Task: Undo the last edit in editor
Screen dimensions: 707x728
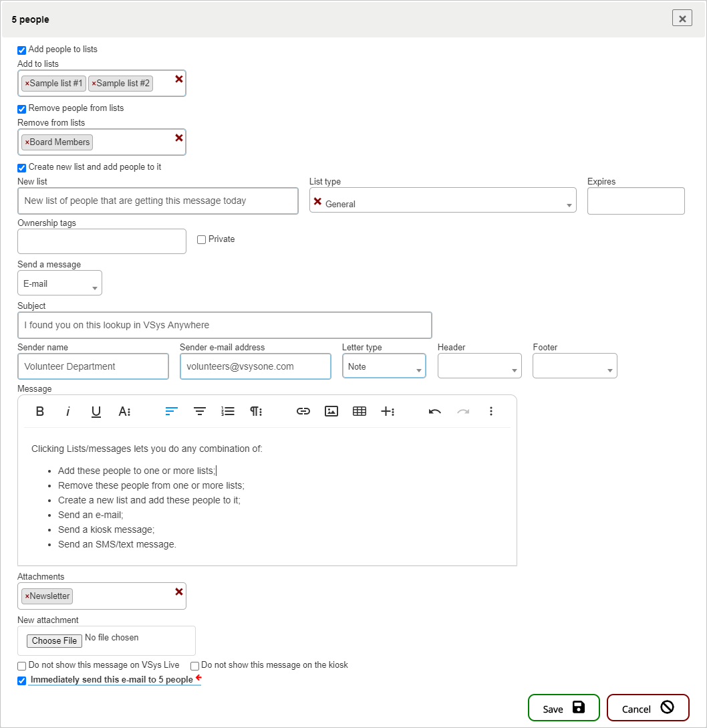Action: tap(435, 411)
